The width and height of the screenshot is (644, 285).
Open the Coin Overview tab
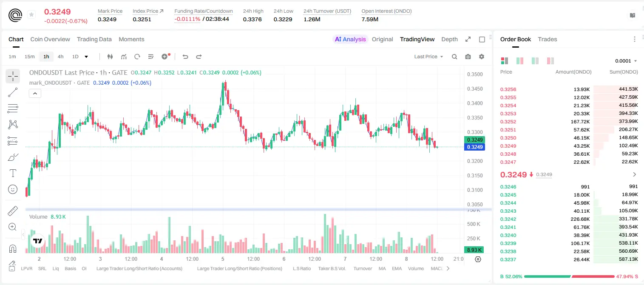coord(50,39)
